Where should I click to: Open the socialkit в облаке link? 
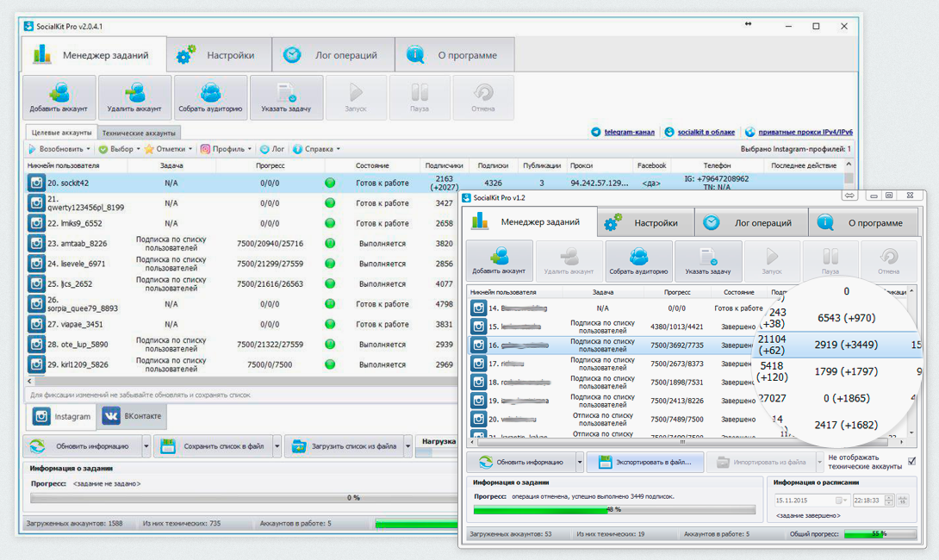pyautogui.click(x=706, y=133)
